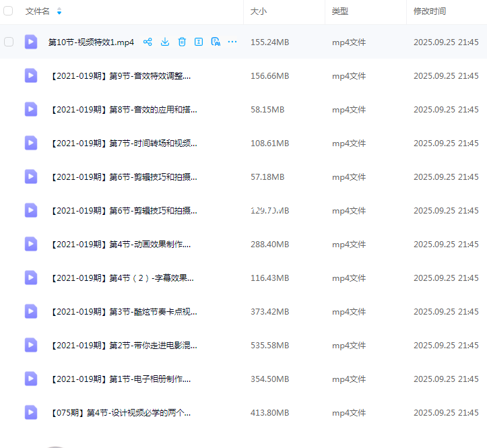Toggle the sort arrow beside 文件名
Viewport: 487px width, 448px height.
click(x=59, y=11)
